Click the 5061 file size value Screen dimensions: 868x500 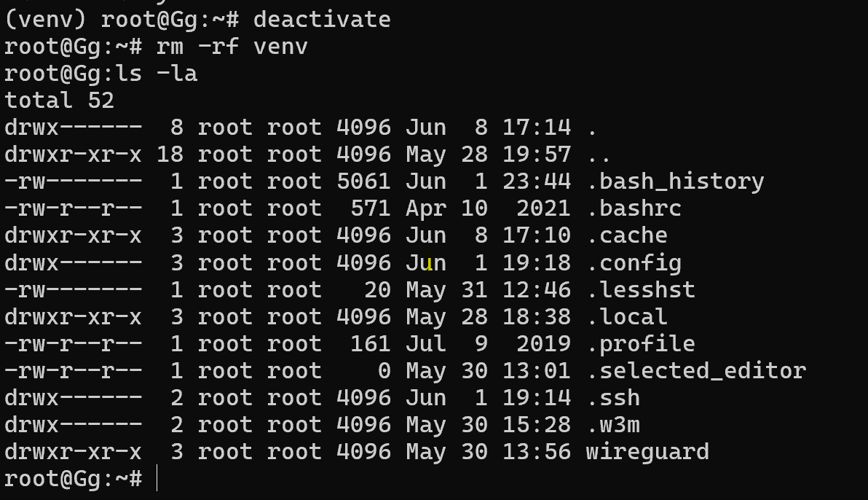coord(363,181)
